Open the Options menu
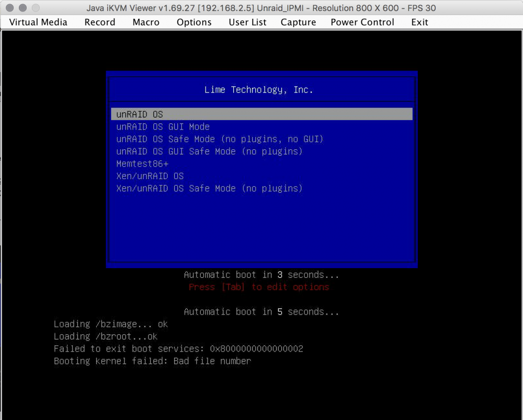This screenshot has width=523, height=420. tap(194, 22)
